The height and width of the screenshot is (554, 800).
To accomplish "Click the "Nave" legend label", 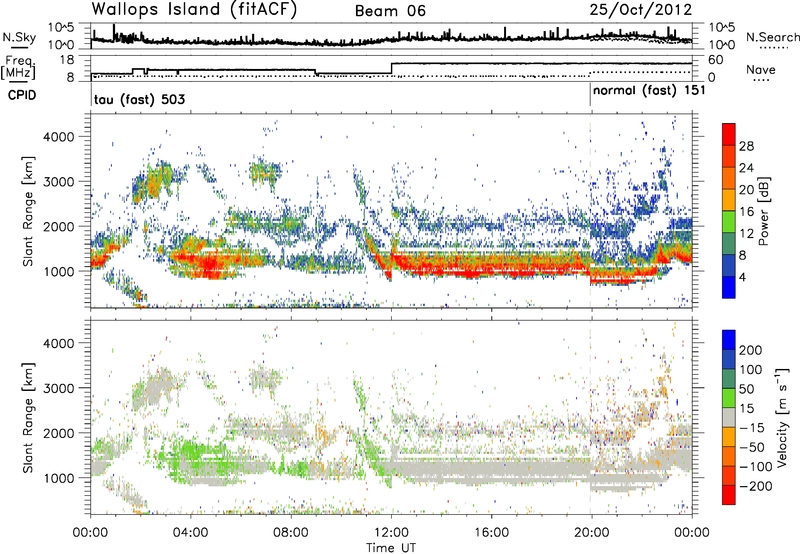I will pyautogui.click(x=761, y=70).
